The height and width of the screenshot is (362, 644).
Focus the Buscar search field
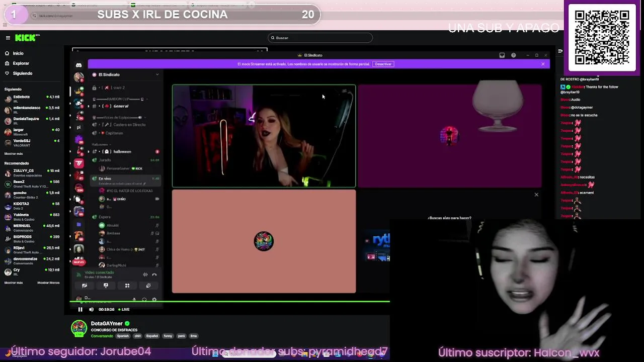[320, 38]
